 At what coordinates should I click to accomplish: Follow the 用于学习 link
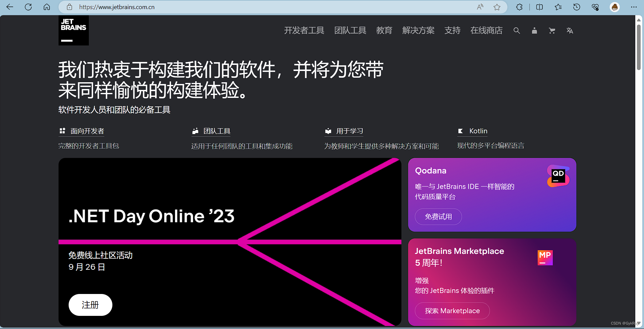click(350, 131)
